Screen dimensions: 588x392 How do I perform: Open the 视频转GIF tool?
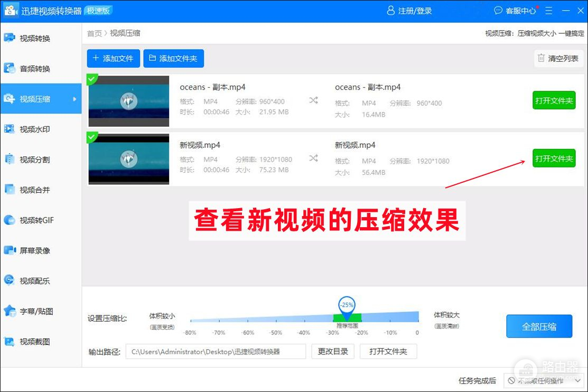coord(10,220)
